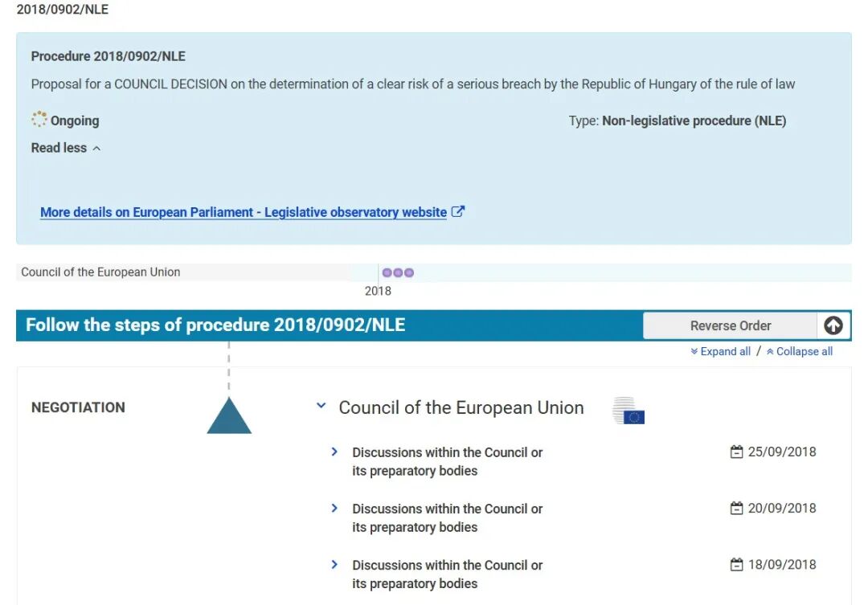Click the first purple dot on the 2018 timeline
Screen dimensions: 868x605
[387, 272]
